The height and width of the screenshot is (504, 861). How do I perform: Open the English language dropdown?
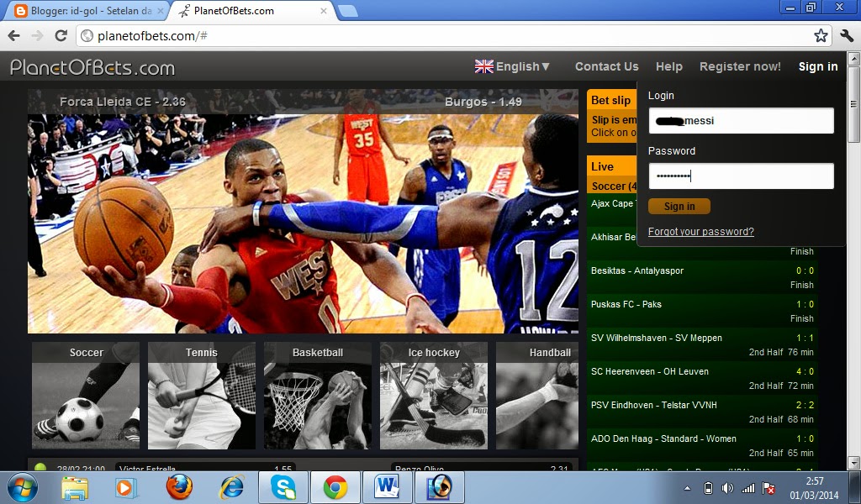[x=522, y=66]
